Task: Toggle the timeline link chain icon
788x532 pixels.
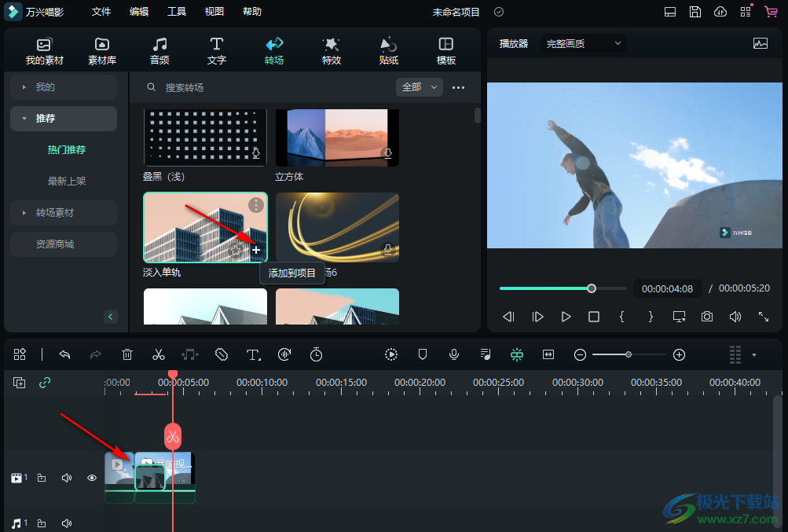Action: (45, 383)
